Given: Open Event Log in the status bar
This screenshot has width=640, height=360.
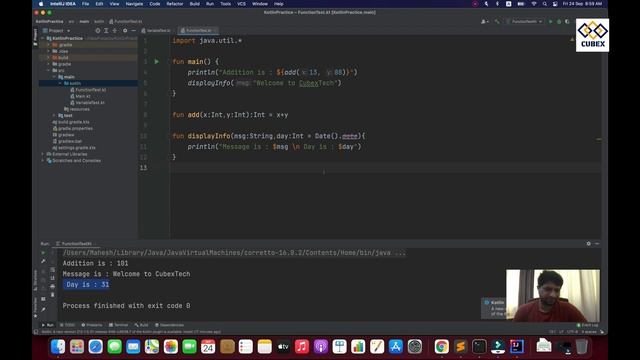Looking at the screenshot, I should pyautogui.click(x=587, y=325).
